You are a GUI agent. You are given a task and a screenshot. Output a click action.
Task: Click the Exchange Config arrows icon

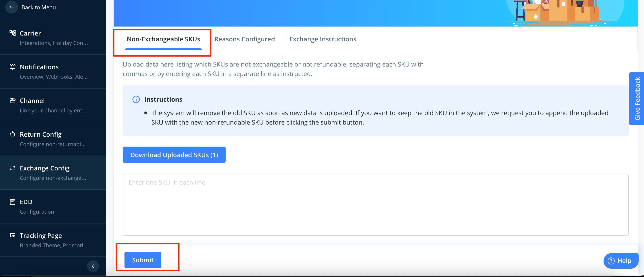pos(13,168)
